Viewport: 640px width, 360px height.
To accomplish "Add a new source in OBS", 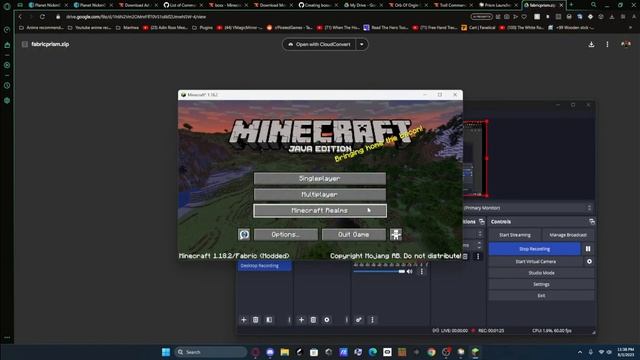I will coord(301,320).
